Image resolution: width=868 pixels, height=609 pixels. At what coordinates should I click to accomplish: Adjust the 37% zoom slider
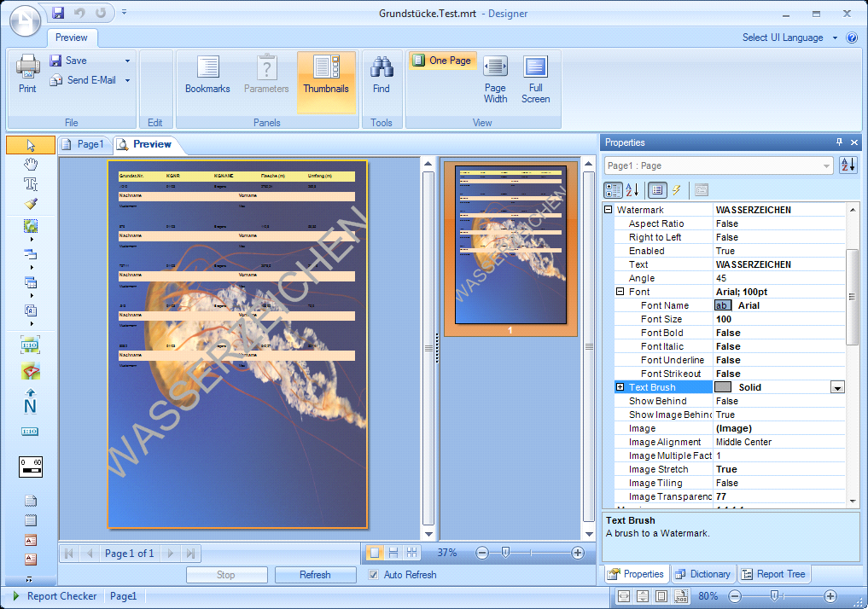tap(504, 553)
